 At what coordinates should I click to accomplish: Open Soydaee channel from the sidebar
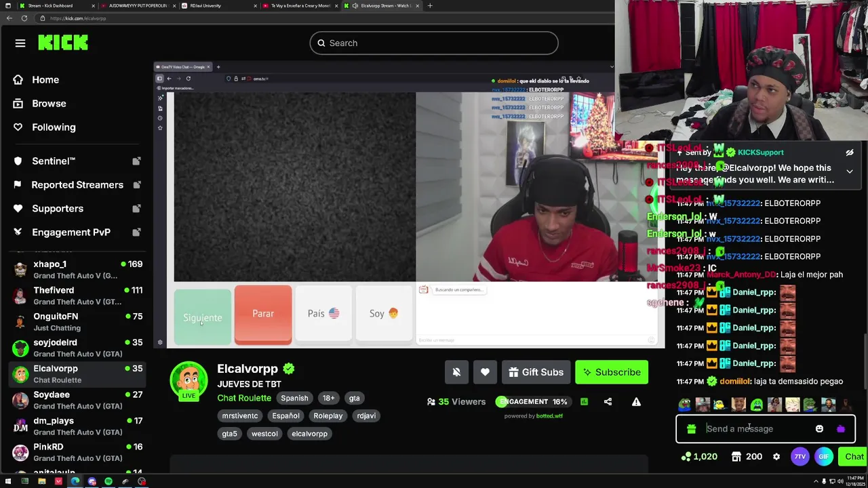[78, 400]
